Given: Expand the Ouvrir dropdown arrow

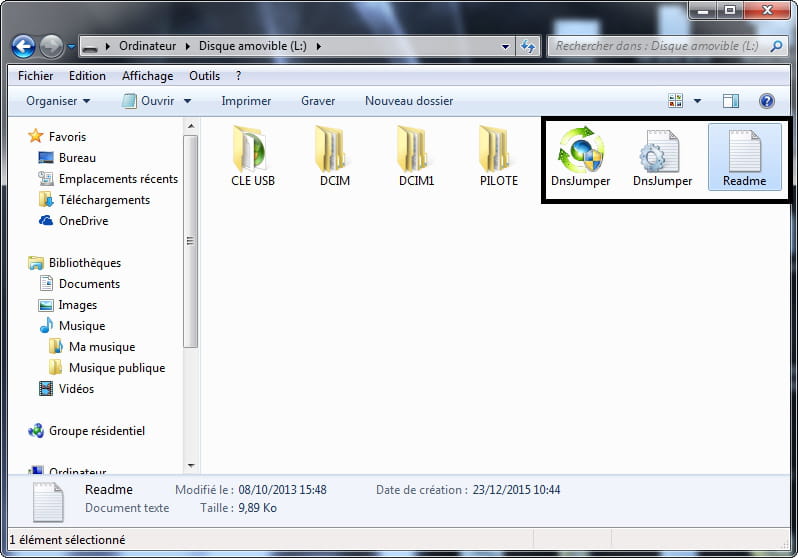Looking at the screenshot, I should 187,101.
